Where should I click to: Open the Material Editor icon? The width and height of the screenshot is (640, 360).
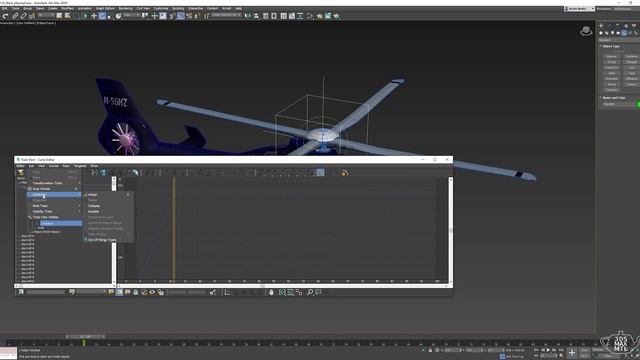tap(310, 16)
